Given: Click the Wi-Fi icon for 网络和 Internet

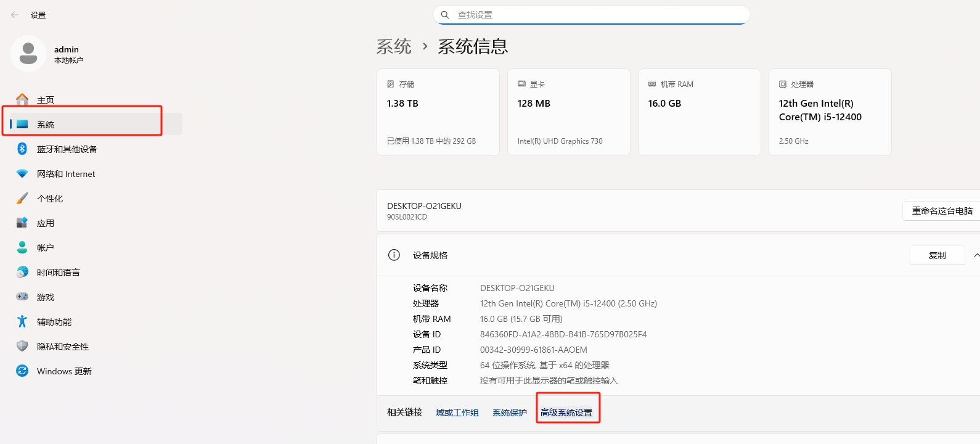Looking at the screenshot, I should (22, 174).
